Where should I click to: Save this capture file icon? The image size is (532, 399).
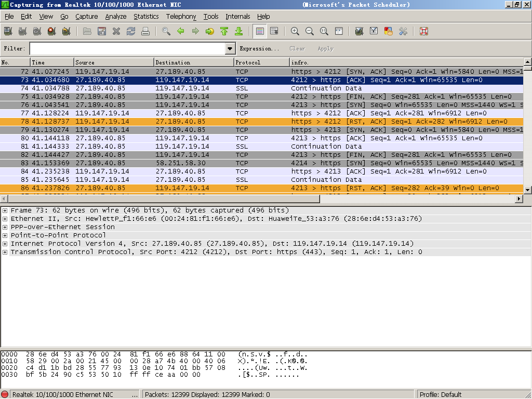coord(102,31)
